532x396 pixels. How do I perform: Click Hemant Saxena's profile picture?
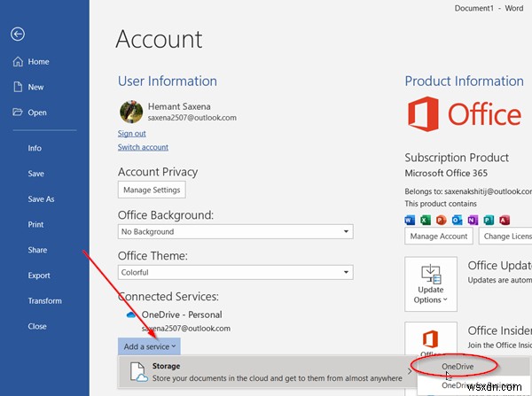131,112
